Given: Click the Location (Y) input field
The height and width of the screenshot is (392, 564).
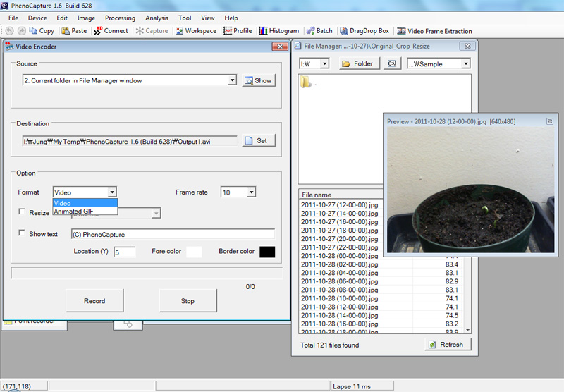Looking at the screenshot, I should pos(124,252).
